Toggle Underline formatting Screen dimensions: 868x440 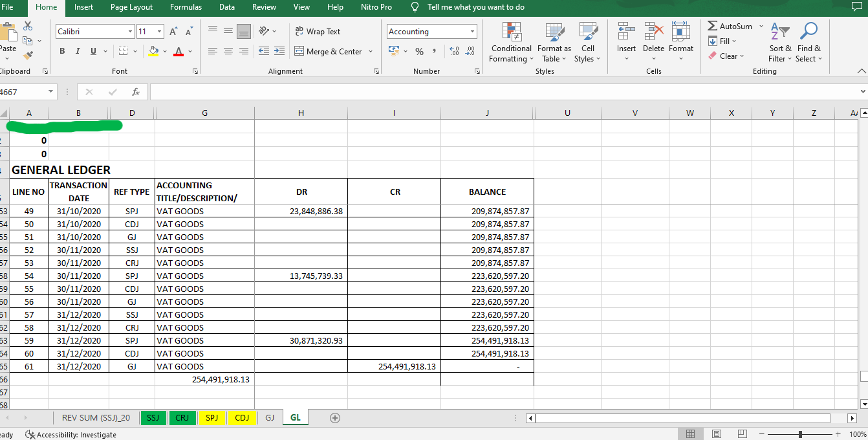click(93, 51)
